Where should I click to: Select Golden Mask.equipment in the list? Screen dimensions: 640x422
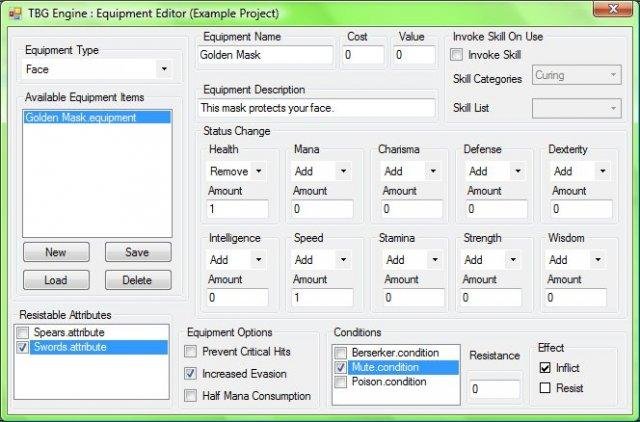(x=97, y=118)
